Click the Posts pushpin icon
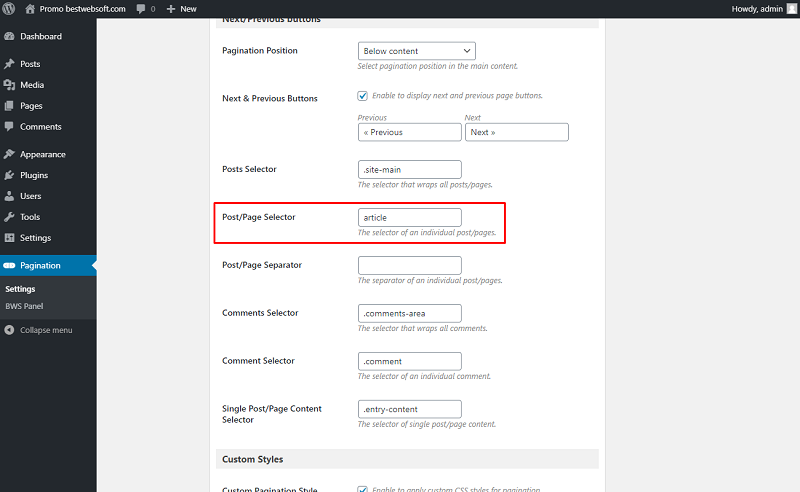The height and width of the screenshot is (492, 800). 9,64
